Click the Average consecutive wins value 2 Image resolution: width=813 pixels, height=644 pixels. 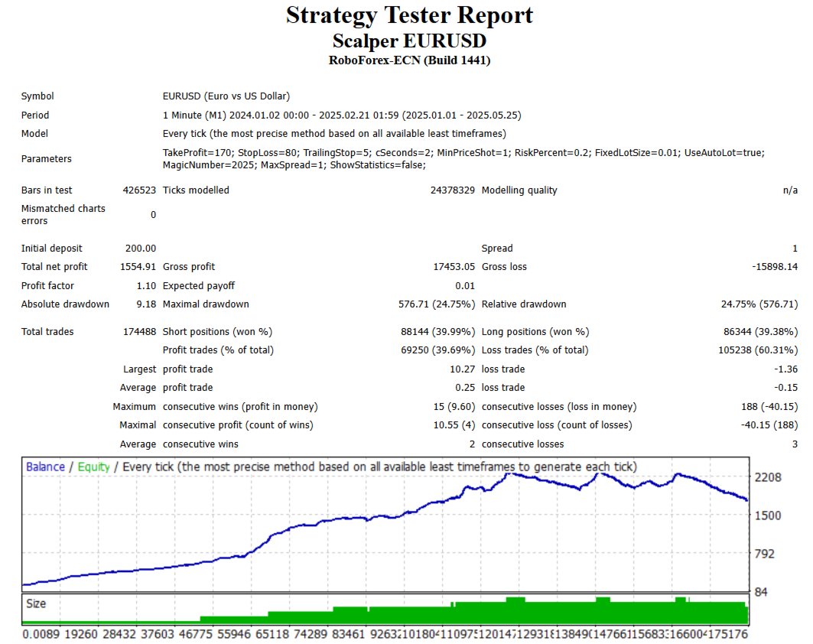(x=472, y=444)
